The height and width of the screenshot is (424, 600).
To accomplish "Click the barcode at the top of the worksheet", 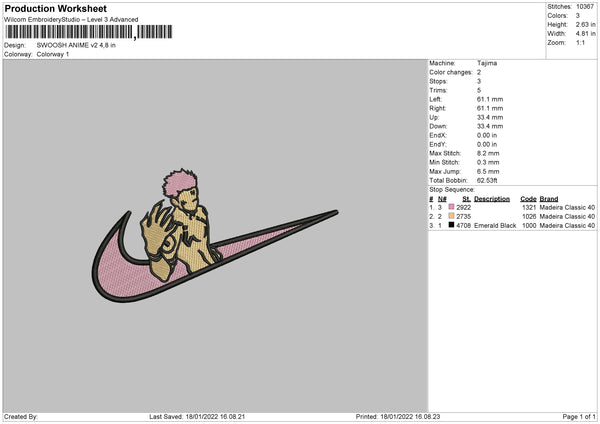I will coord(89,32).
